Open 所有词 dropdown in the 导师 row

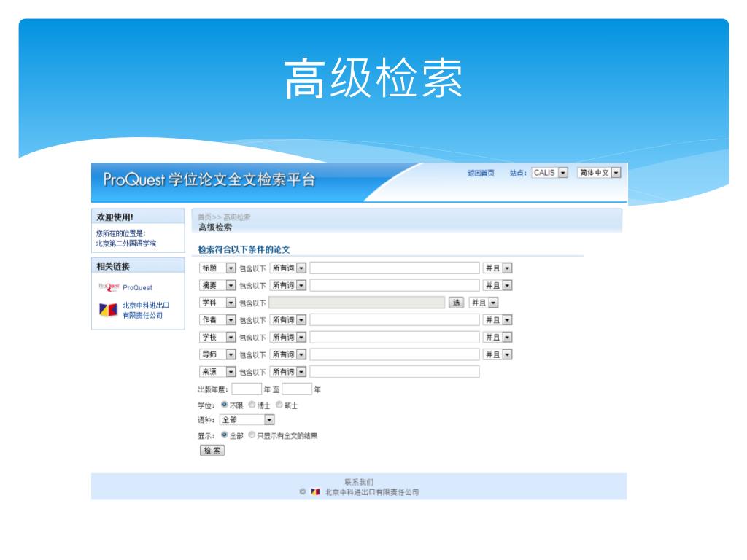click(288, 354)
